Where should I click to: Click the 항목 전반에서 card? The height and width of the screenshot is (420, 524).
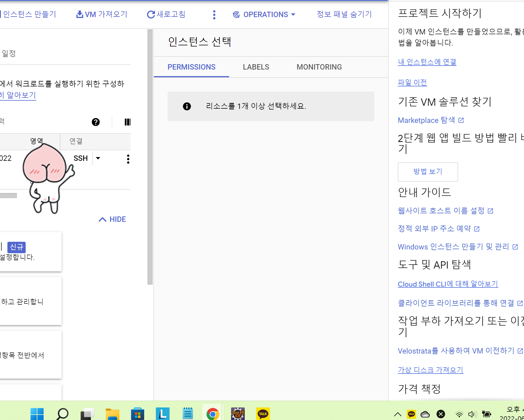[30, 355]
